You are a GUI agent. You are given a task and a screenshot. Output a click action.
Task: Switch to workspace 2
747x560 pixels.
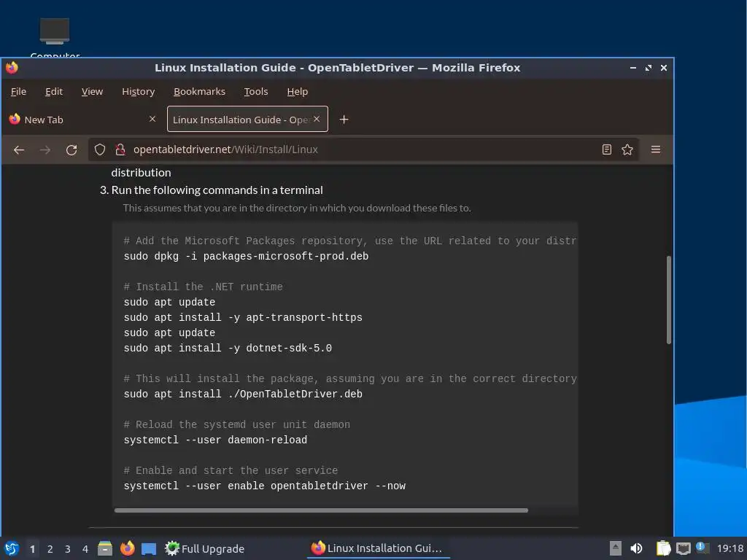coord(50,549)
